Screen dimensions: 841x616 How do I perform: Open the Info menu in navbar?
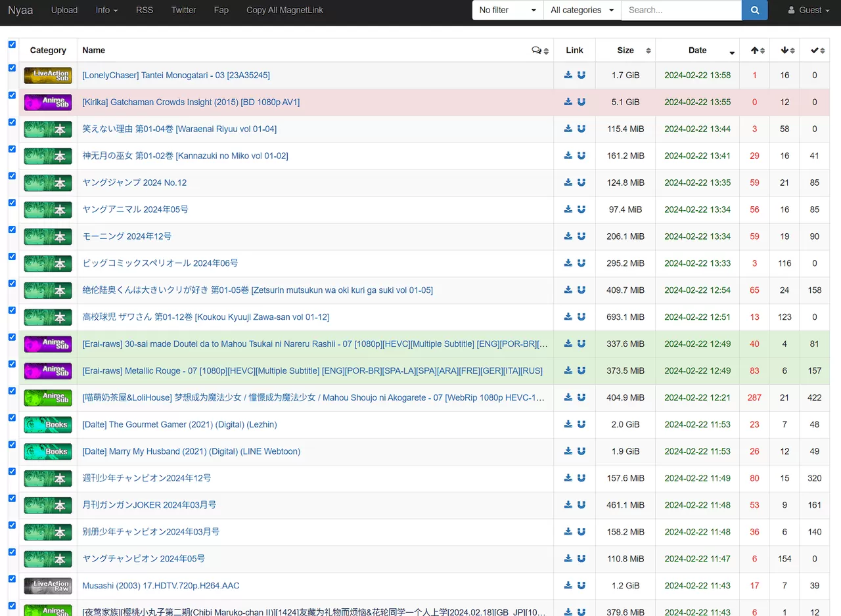106,11
